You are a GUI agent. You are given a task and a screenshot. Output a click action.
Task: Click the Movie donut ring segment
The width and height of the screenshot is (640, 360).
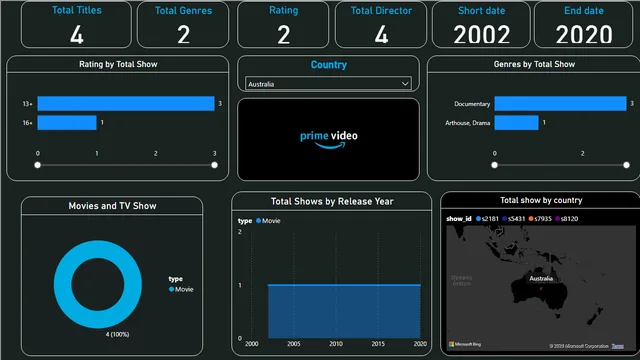tap(61, 284)
